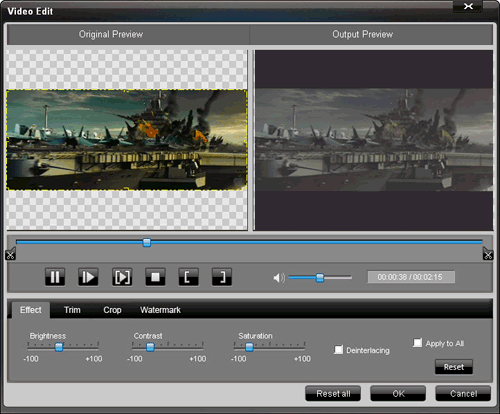Click the Reset all button
This screenshot has width=500, height=414.
click(x=333, y=394)
